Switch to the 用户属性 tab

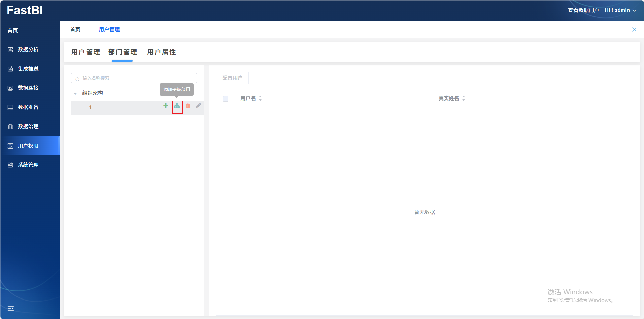[162, 52]
